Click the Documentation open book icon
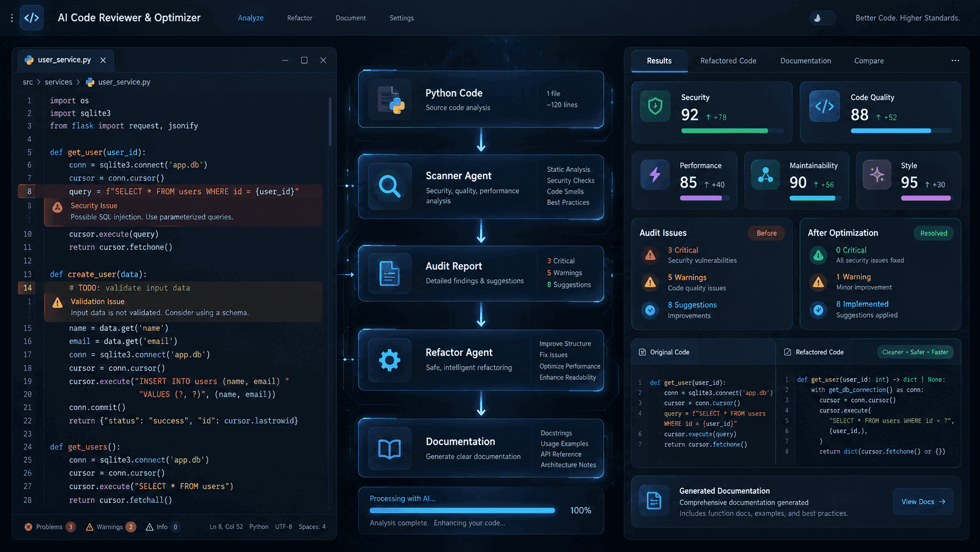980x552 pixels. pyautogui.click(x=389, y=449)
